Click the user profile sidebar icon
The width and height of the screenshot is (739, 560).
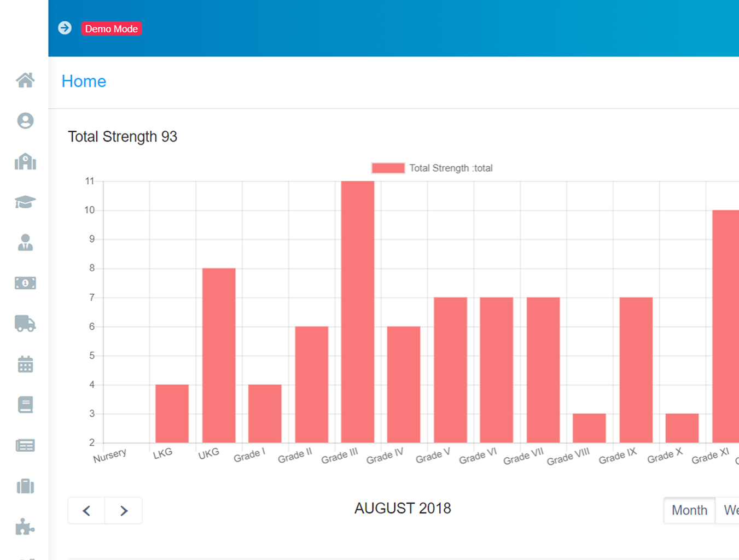click(25, 121)
